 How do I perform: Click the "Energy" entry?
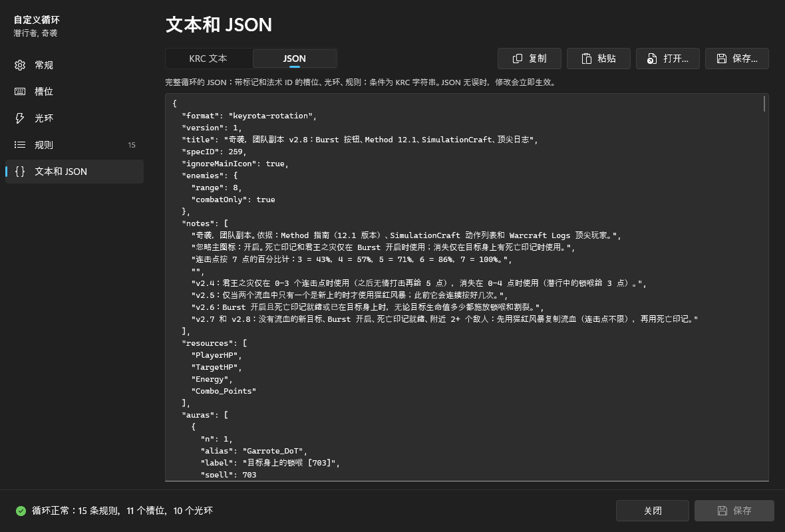point(212,379)
